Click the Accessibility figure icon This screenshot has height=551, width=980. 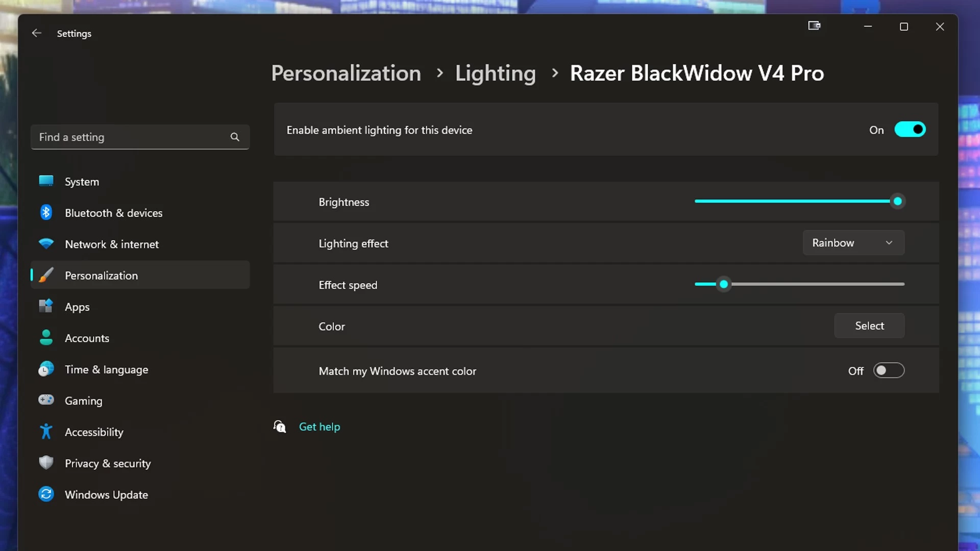tap(46, 432)
